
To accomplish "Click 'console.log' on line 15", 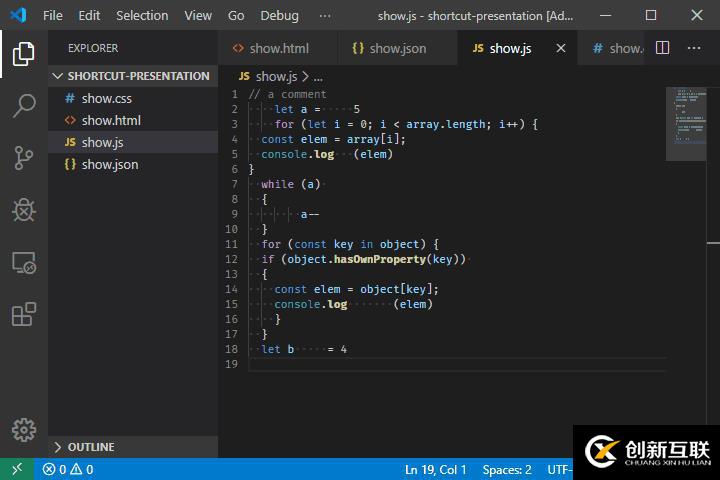I will pyautogui.click(x=310, y=304).
